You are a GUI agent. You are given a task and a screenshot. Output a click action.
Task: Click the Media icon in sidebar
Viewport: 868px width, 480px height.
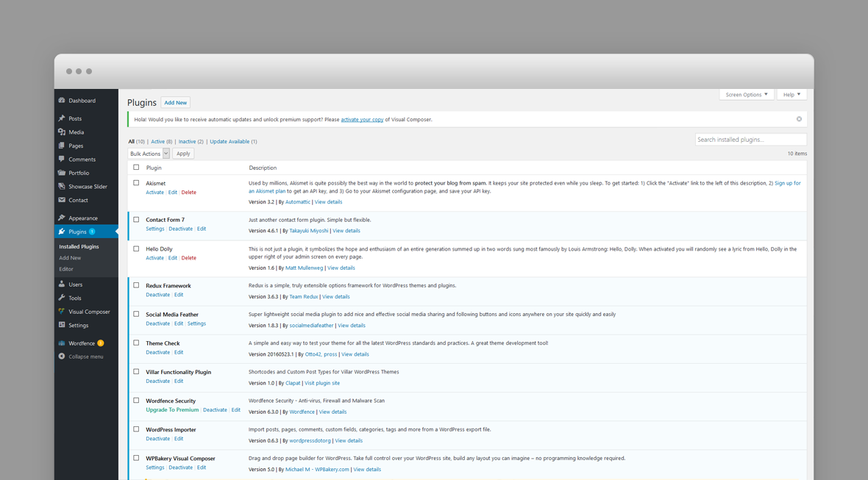pos(62,132)
